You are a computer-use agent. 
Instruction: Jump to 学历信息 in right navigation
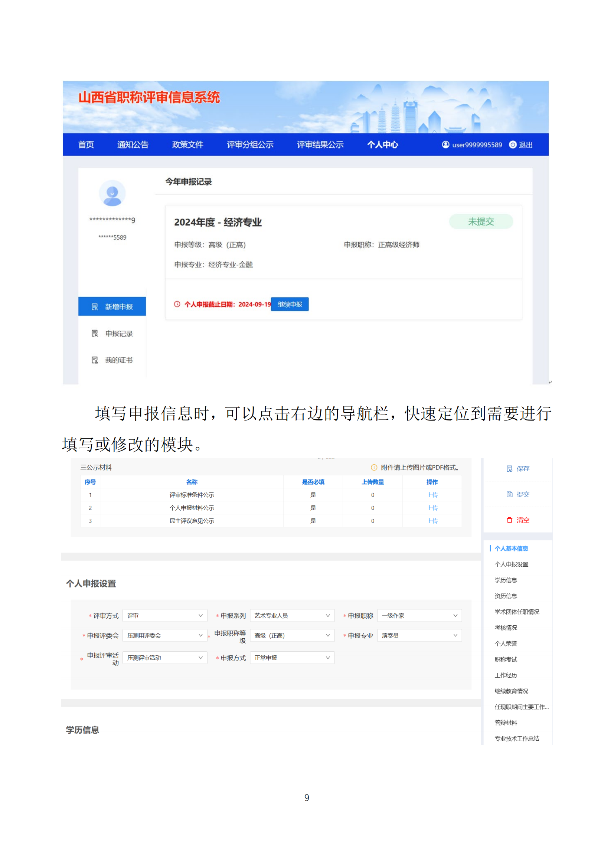[506, 580]
